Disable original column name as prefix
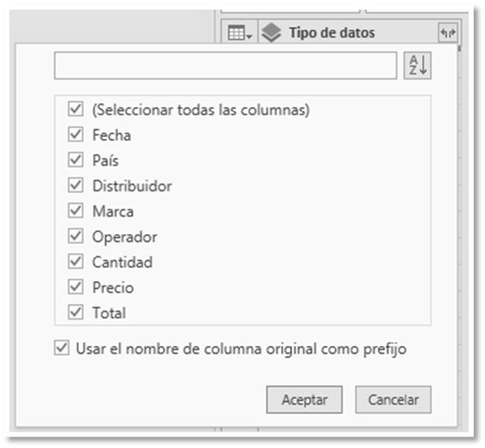This screenshot has height=448, width=485. (61, 348)
